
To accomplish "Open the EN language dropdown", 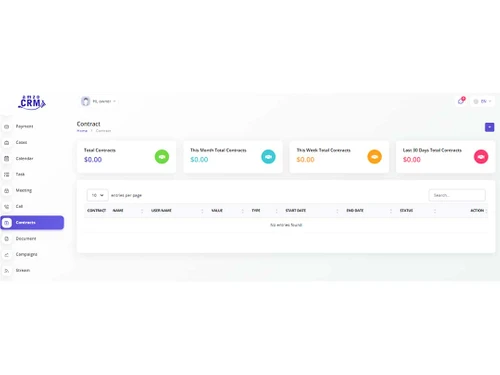I will tap(483, 101).
